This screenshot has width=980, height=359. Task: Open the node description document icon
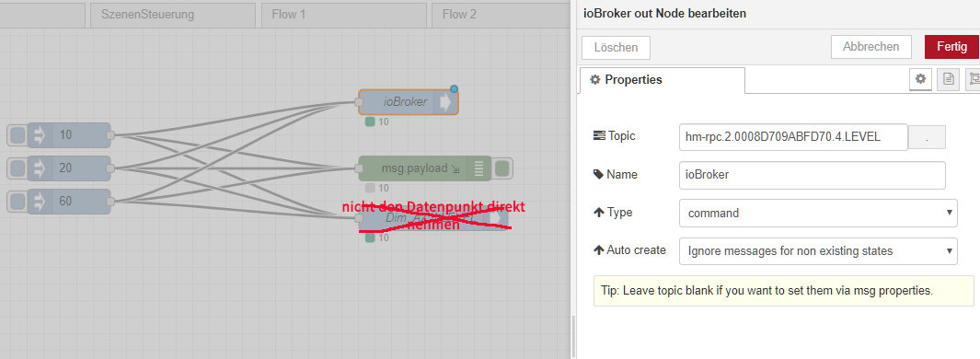948,79
